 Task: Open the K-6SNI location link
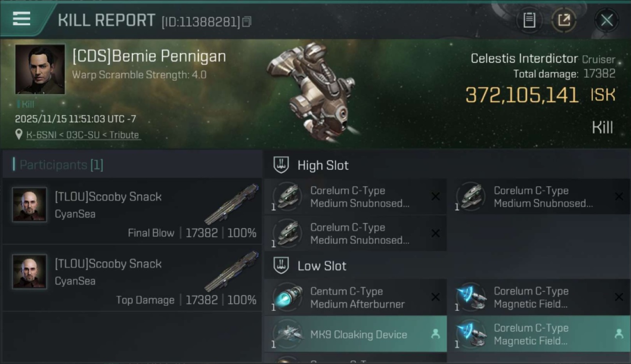pyautogui.click(x=83, y=135)
